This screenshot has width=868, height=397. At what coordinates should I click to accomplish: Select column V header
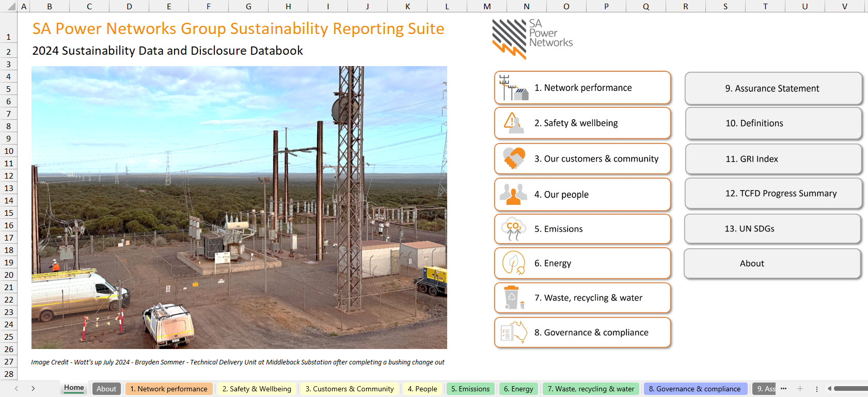845,6
